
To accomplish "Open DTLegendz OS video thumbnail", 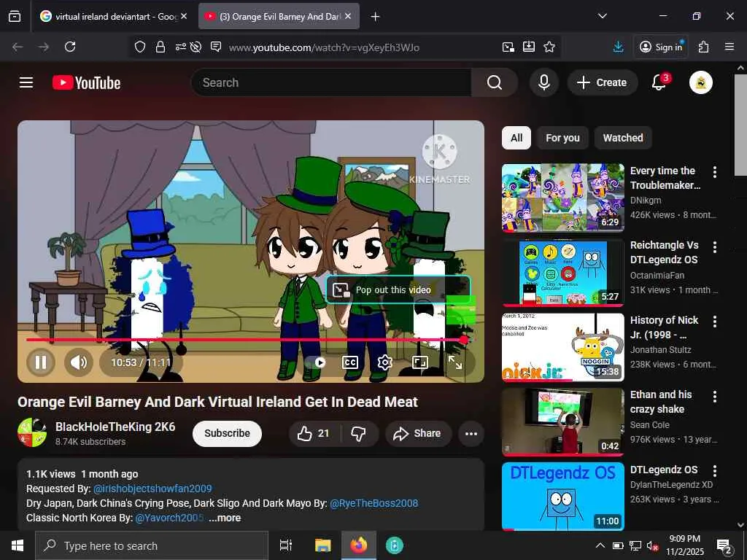I will point(563,496).
